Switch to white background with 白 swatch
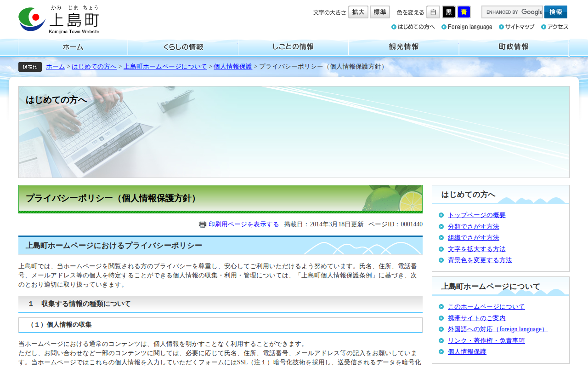 (433, 12)
